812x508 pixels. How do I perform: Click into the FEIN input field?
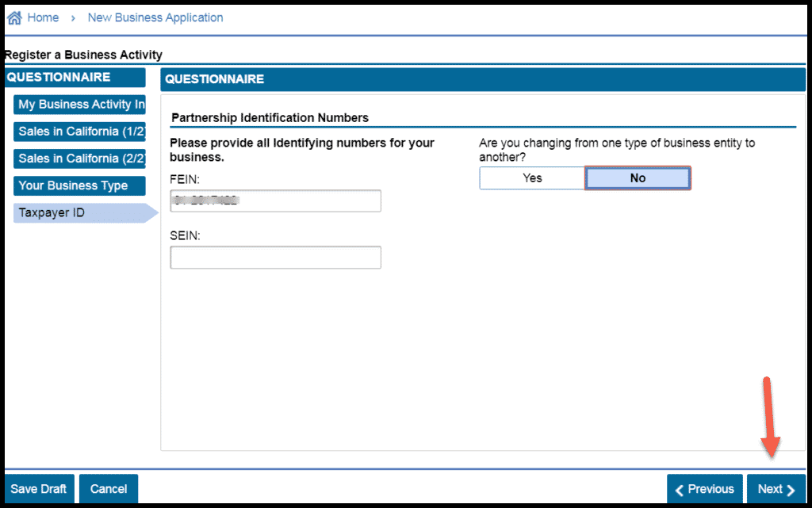275,201
